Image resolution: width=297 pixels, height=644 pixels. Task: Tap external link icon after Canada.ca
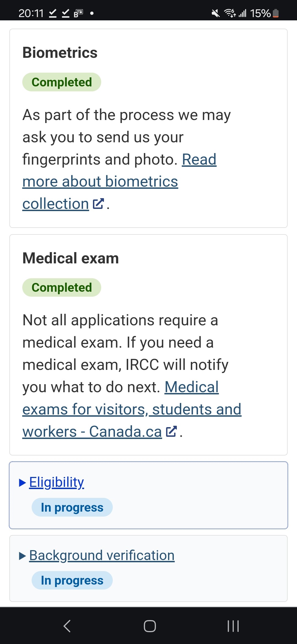171,431
